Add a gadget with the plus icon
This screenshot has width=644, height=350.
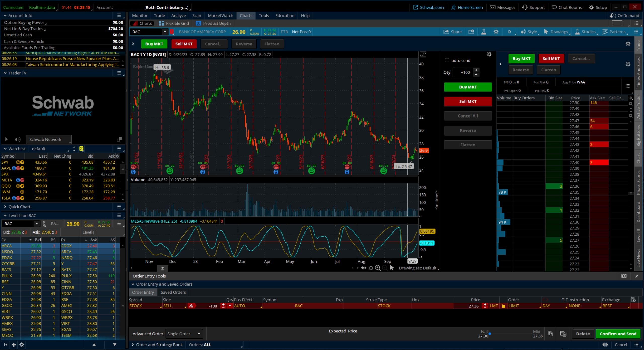(14, 345)
